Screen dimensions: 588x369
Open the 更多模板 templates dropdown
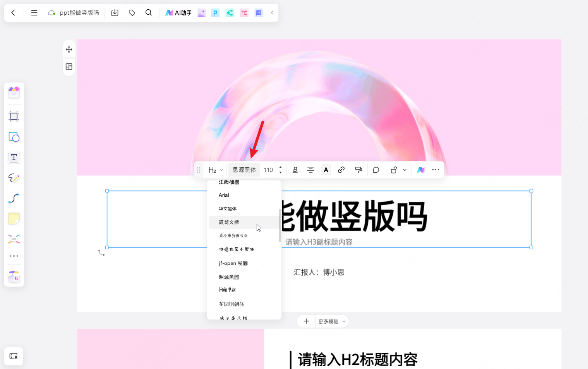332,321
